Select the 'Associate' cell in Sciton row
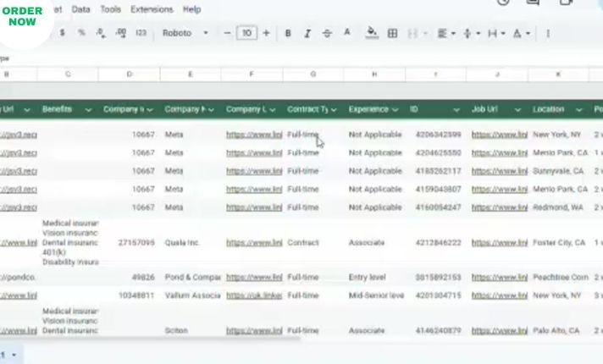 (374, 330)
